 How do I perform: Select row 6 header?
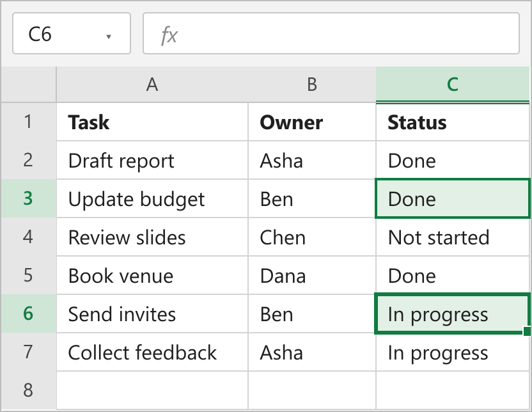tap(29, 313)
